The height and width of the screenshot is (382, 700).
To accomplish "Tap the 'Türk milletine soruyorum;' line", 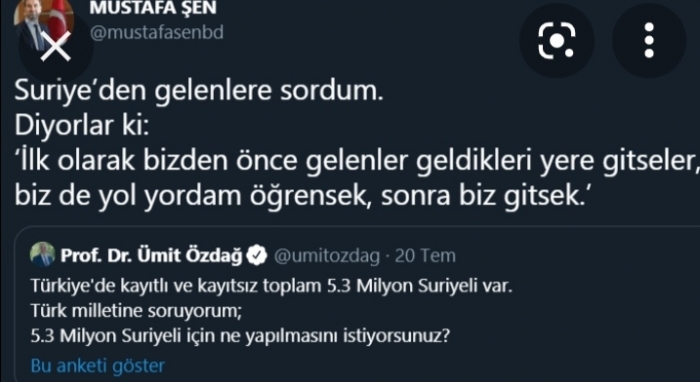I will pos(136,311).
